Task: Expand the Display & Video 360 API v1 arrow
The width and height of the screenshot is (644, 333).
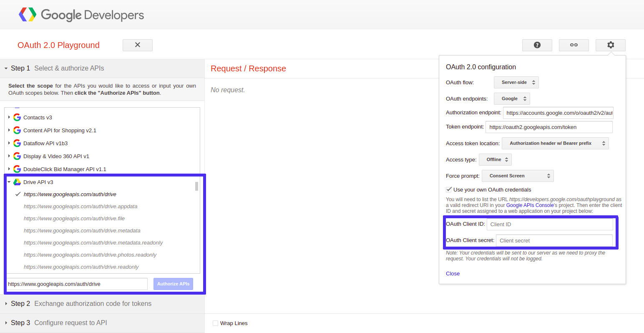Action: tap(9, 156)
